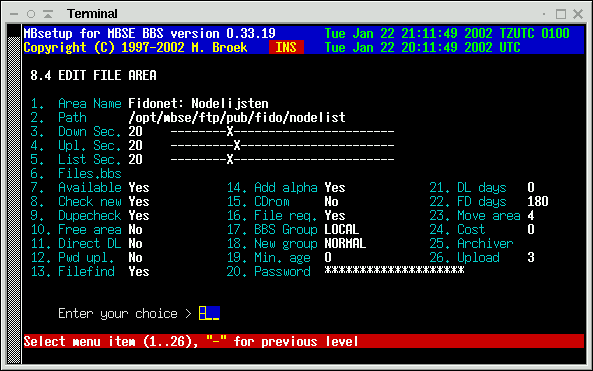Image resolution: width=593 pixels, height=371 pixels.
Task: Click the window menu dash icon in title bar
Action: tap(14, 14)
